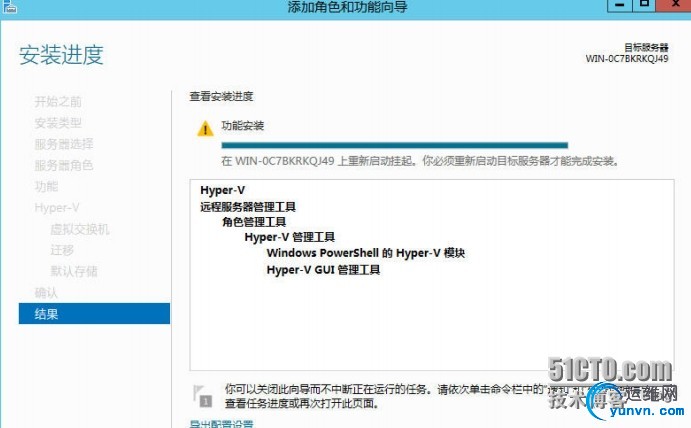
Task: Click the 安装进度 page title
Action: point(61,55)
